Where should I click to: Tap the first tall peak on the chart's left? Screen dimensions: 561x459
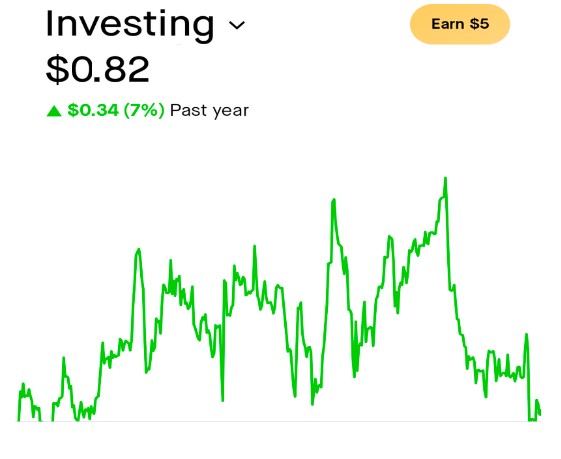tap(138, 251)
